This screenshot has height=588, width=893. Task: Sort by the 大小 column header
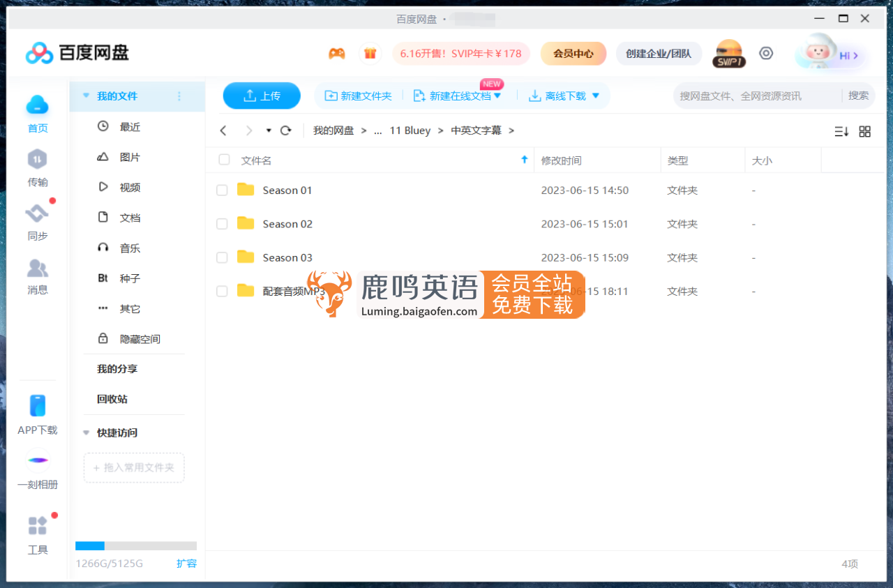point(762,160)
